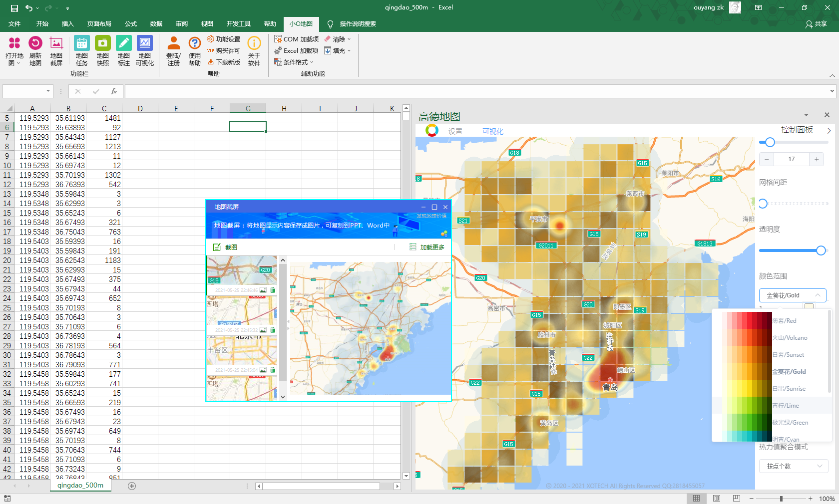Screen dimensions: 839x504
Task: Choose the 极光绿/Green color scheme option
Action: point(790,423)
